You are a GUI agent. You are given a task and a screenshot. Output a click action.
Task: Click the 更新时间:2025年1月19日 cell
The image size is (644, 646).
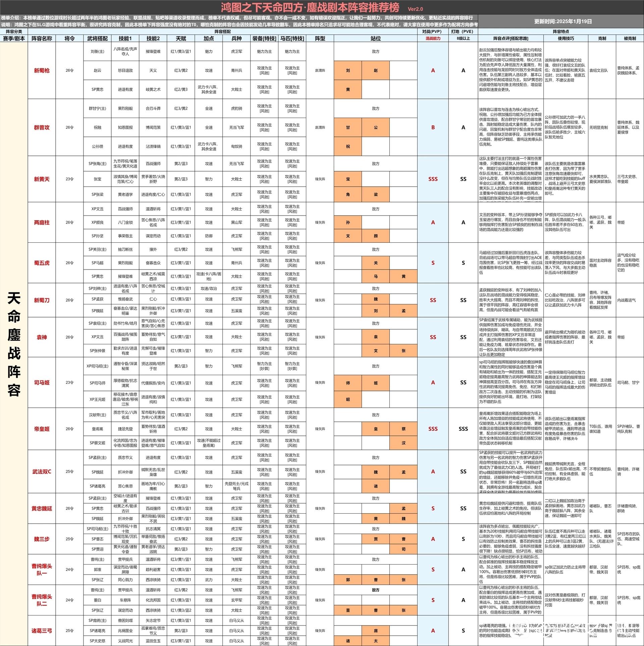click(561, 21)
